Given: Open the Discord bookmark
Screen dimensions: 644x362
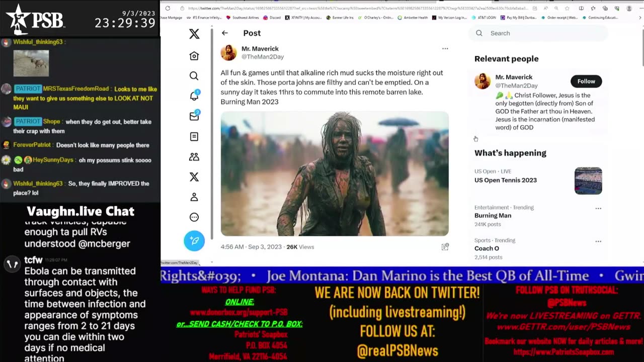Looking at the screenshot, I should 272,18.
